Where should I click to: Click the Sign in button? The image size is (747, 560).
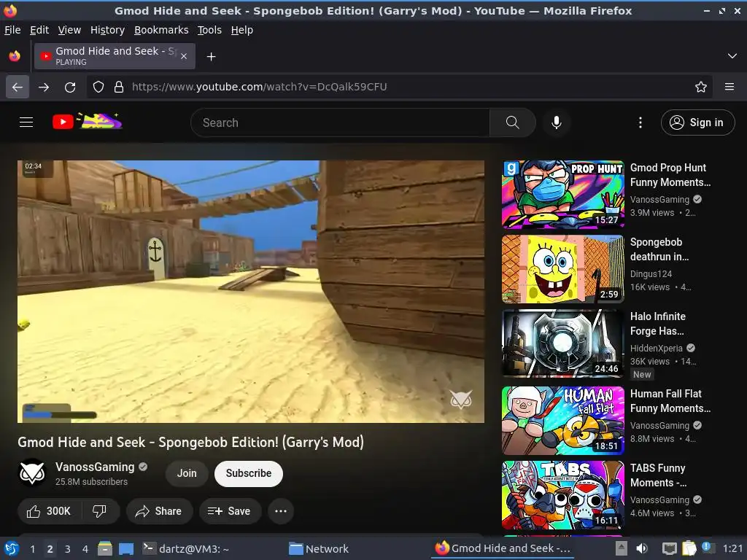697,122
